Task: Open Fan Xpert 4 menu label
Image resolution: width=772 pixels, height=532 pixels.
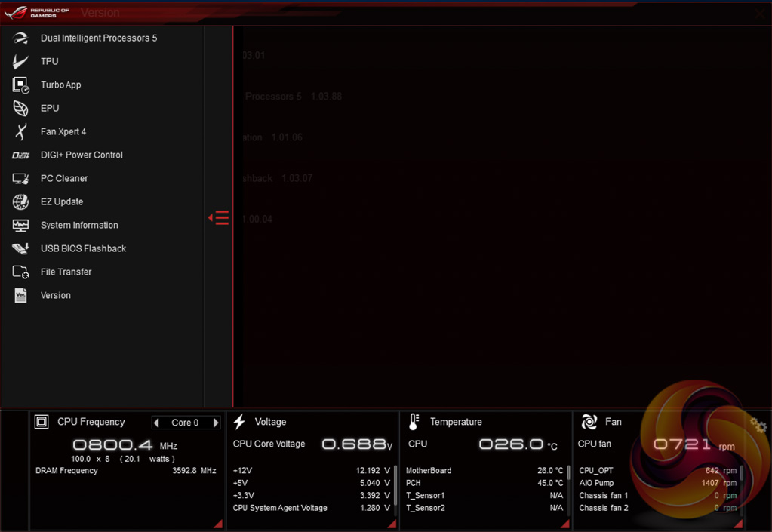Action: (63, 131)
